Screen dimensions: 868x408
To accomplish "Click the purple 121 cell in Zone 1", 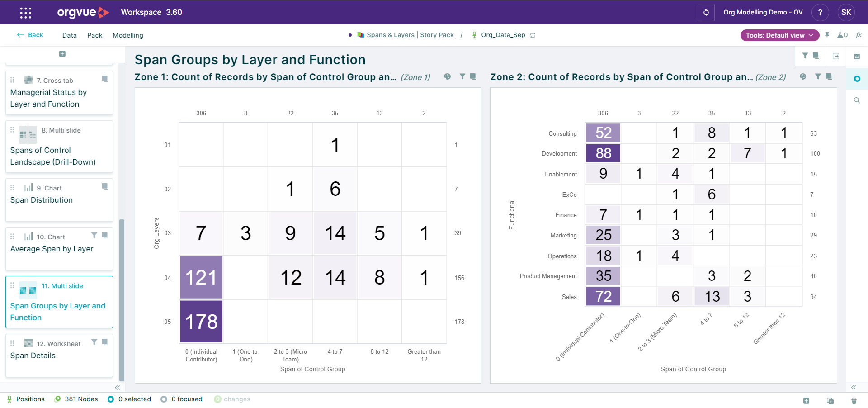I will 201,277.
